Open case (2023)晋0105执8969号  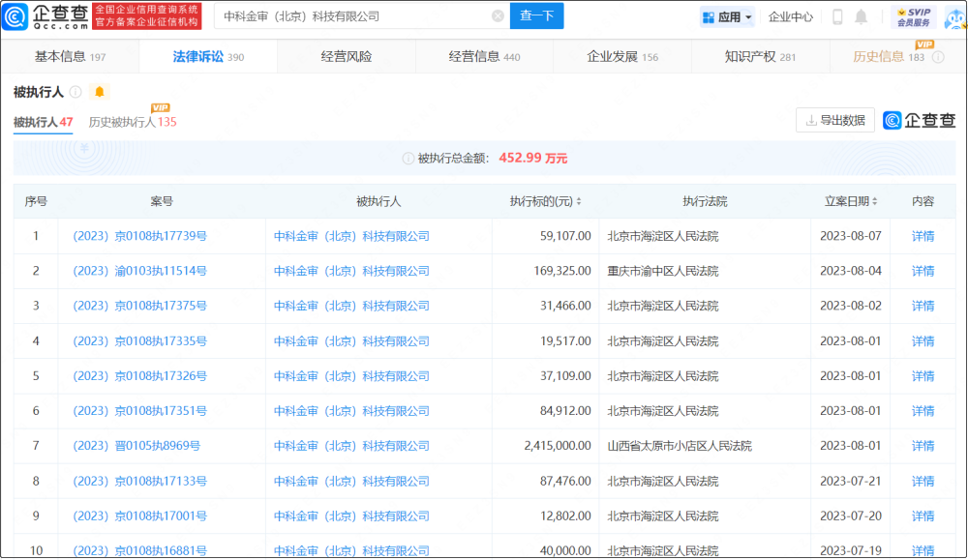[136, 446]
